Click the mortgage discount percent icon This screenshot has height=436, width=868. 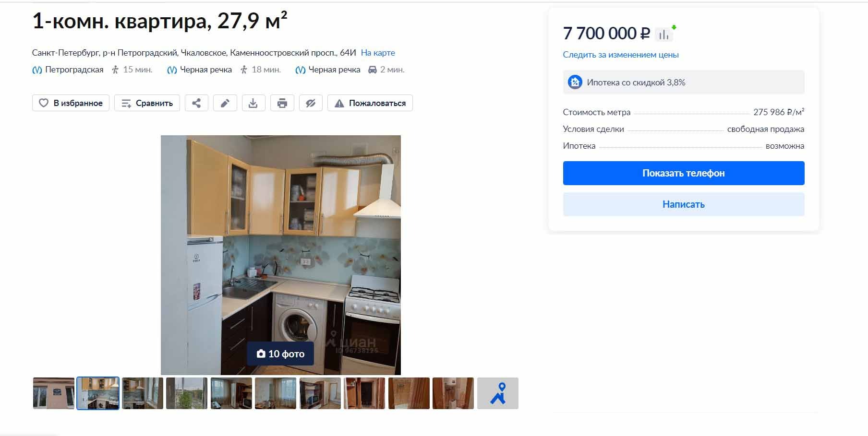click(575, 82)
